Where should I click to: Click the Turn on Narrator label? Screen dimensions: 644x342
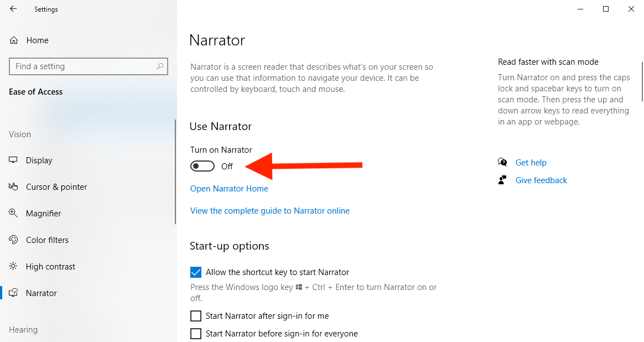[221, 150]
